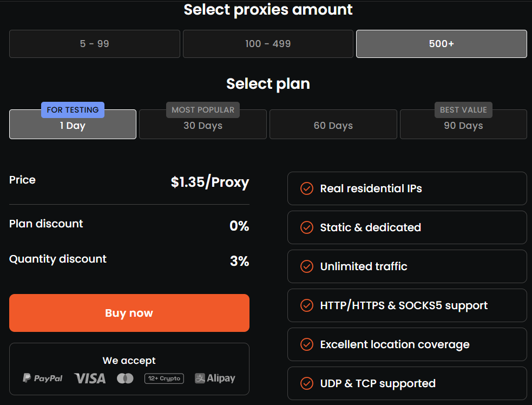Click the HTTP/HTTPS & SOCKS5 support item
Screen dimensions: 532x405
click(x=407, y=305)
